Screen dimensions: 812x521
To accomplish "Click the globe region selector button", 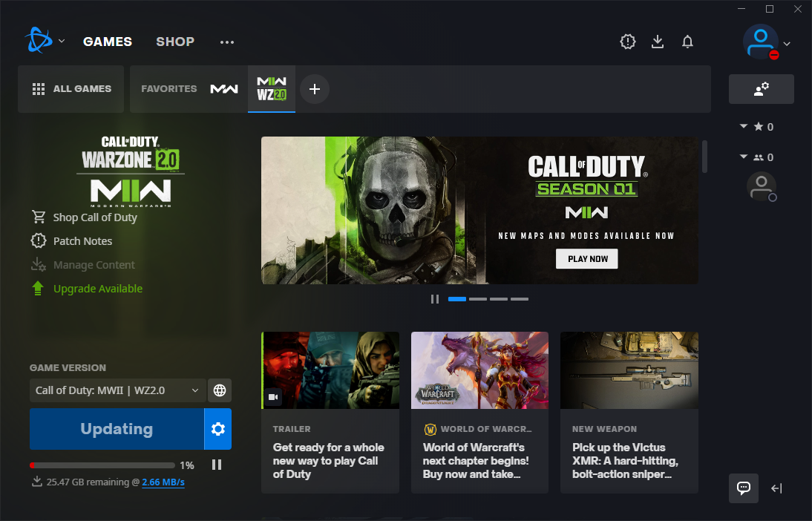I will (220, 390).
